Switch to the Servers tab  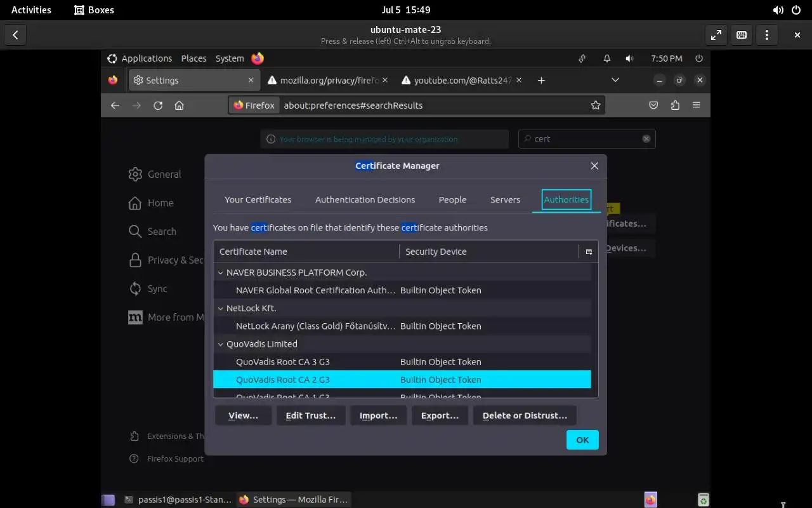pyautogui.click(x=506, y=200)
